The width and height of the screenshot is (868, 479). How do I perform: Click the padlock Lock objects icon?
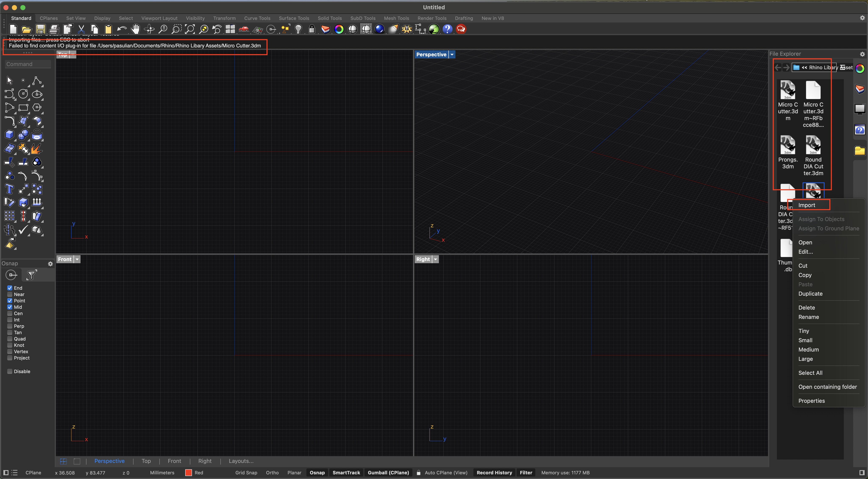[x=312, y=29]
